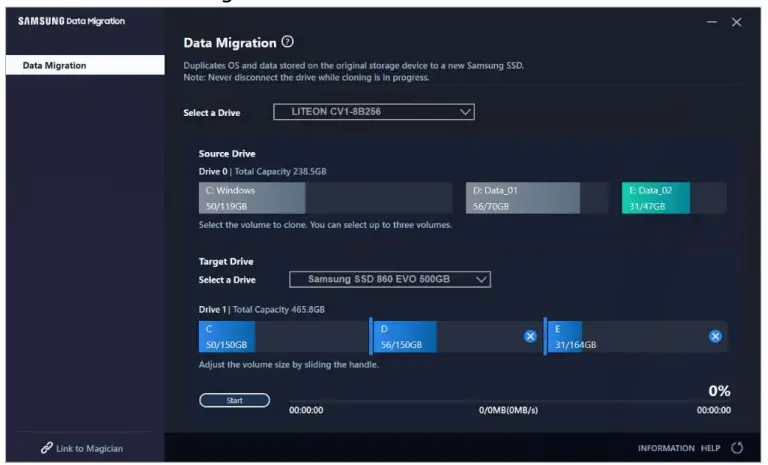Deselect the E: Data_02 source volume
This screenshot has height=465, width=768.
click(674, 198)
